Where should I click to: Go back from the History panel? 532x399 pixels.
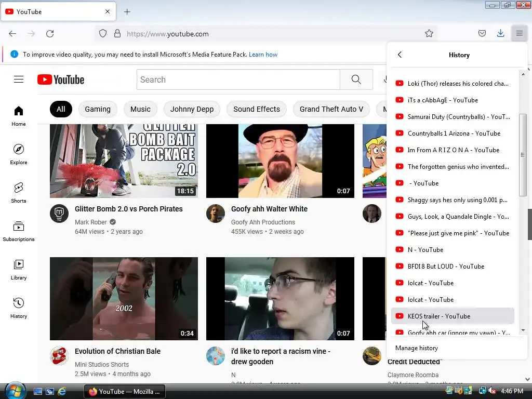(x=400, y=55)
